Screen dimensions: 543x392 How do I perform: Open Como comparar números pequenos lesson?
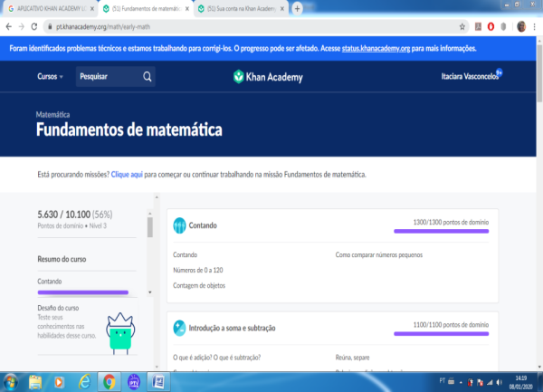379,255
